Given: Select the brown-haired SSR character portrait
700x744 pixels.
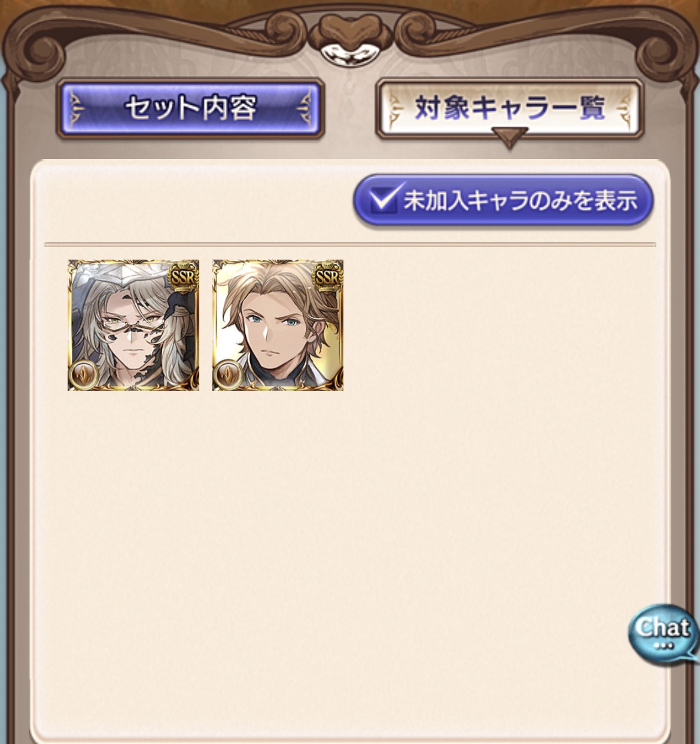Looking at the screenshot, I should [x=278, y=325].
